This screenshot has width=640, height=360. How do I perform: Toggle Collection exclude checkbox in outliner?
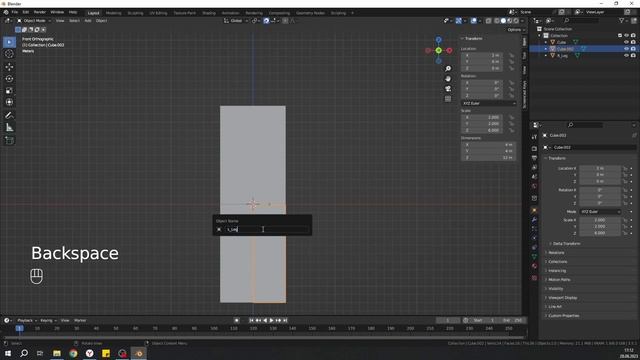[620, 36]
